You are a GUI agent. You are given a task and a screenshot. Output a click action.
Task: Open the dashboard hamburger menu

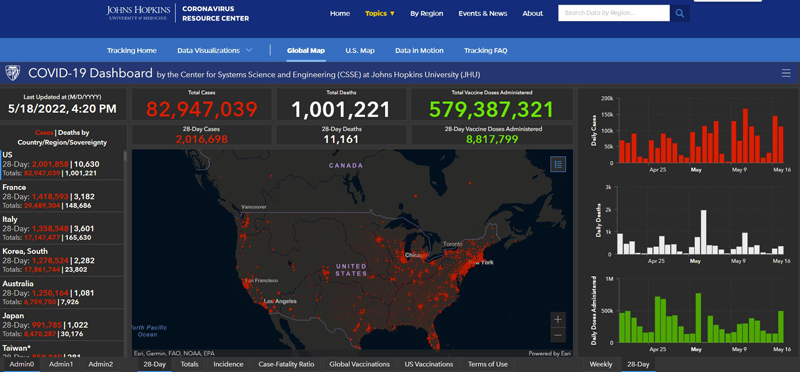tap(786, 73)
